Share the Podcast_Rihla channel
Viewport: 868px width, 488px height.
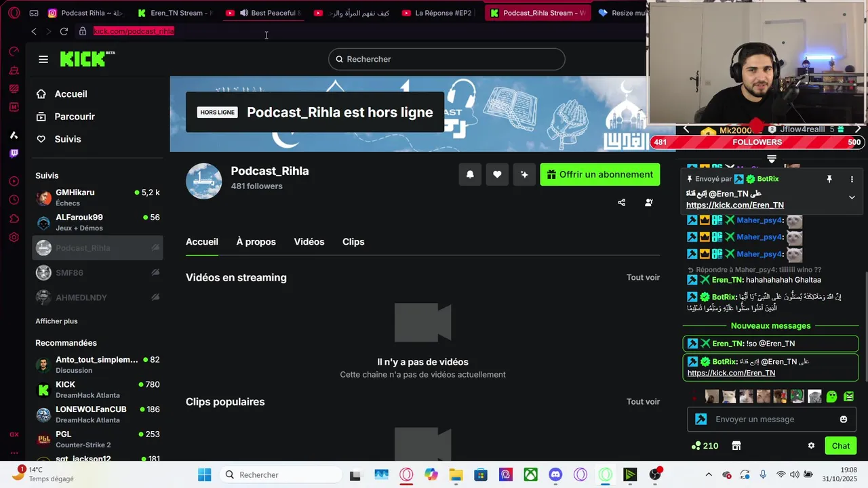click(622, 203)
